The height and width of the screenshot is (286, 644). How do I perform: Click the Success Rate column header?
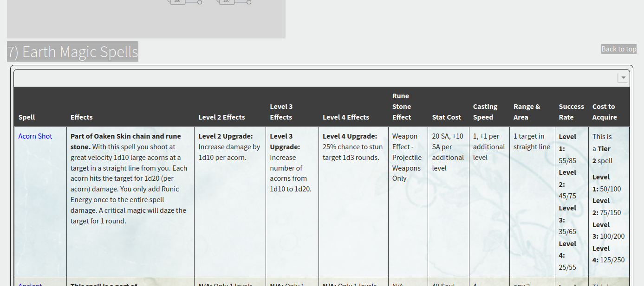(571, 112)
